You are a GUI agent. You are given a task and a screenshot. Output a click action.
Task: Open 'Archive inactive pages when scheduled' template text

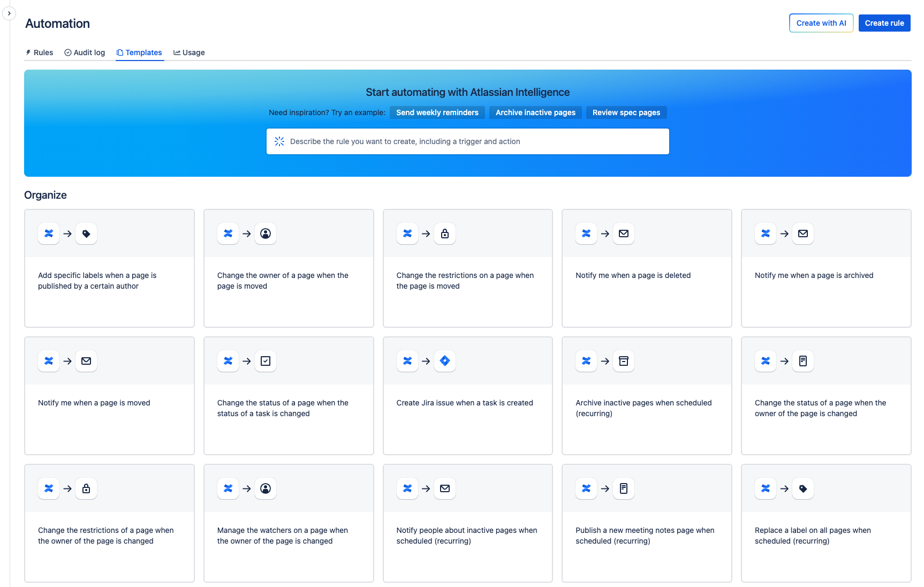point(643,408)
